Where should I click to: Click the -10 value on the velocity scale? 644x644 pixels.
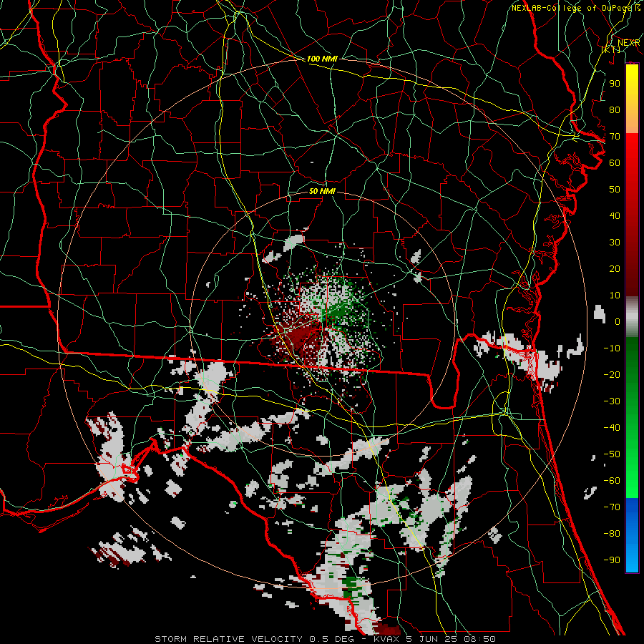[x=612, y=348]
